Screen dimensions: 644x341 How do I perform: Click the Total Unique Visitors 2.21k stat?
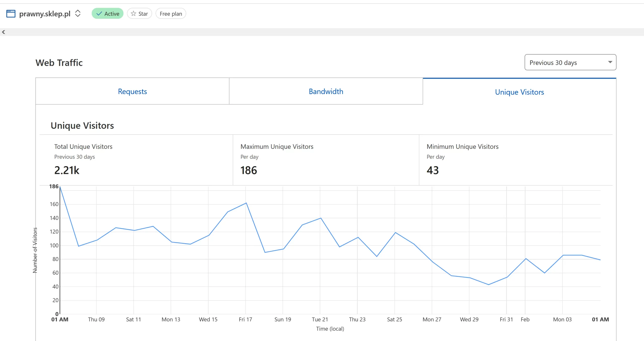pyautogui.click(x=67, y=170)
